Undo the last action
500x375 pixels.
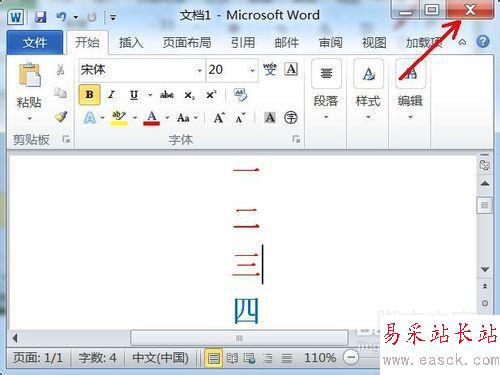coord(62,16)
